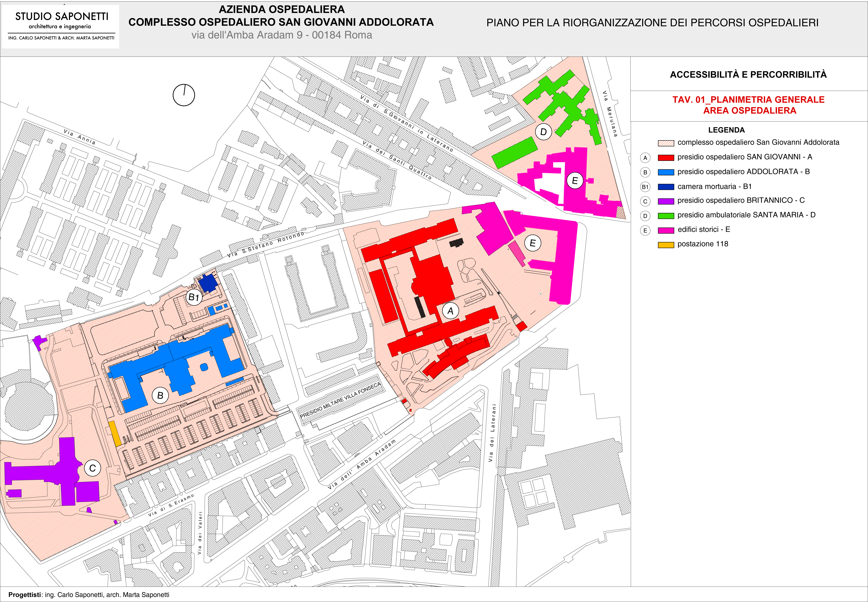Click the circled E symbol in the legend
This screenshot has height=602, width=868.
click(x=645, y=230)
